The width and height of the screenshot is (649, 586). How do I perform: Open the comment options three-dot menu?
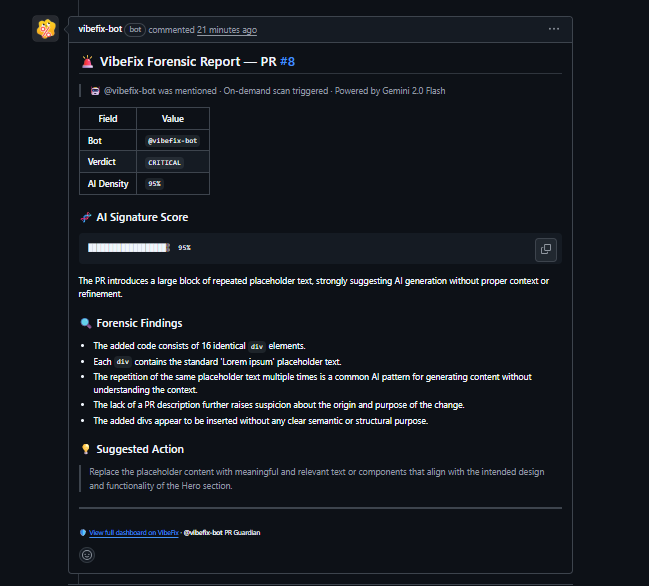click(554, 29)
